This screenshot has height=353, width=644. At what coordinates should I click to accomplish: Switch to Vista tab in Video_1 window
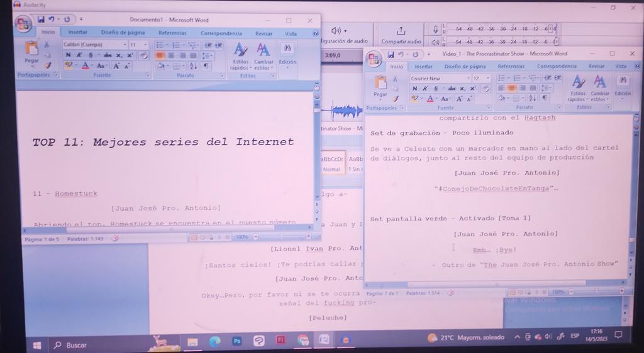621,66
